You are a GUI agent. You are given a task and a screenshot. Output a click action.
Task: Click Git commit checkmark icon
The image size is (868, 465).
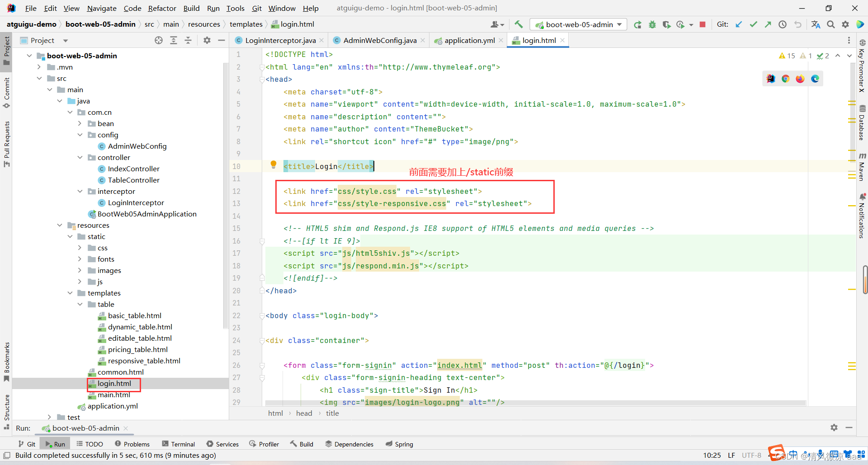click(x=753, y=24)
